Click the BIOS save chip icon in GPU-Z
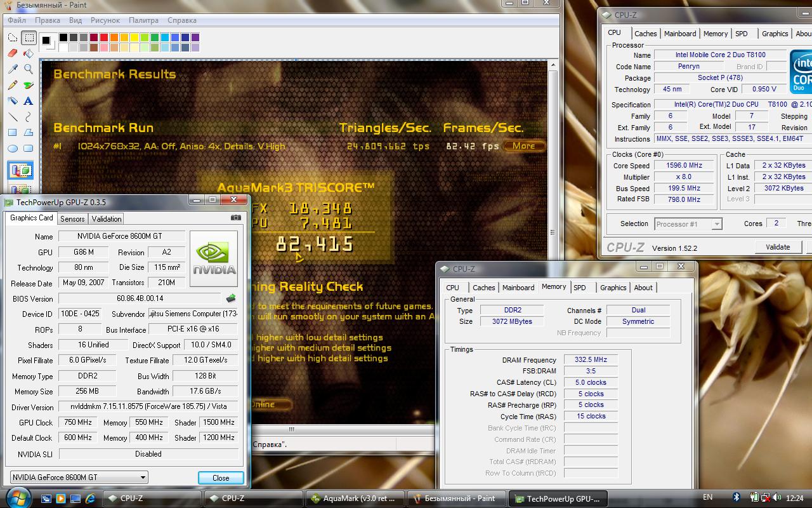This screenshot has width=812, height=508. (x=231, y=298)
